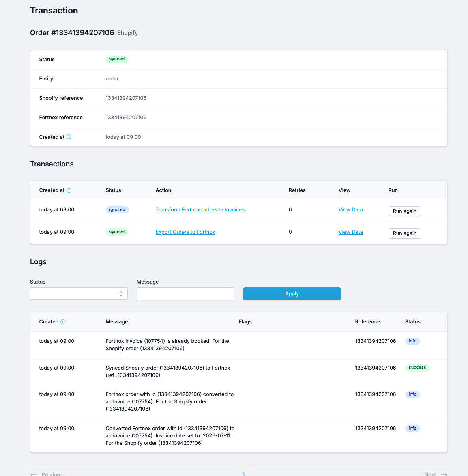Click the ignored status badge in Transactions
This screenshot has height=476, width=468.
(x=117, y=210)
